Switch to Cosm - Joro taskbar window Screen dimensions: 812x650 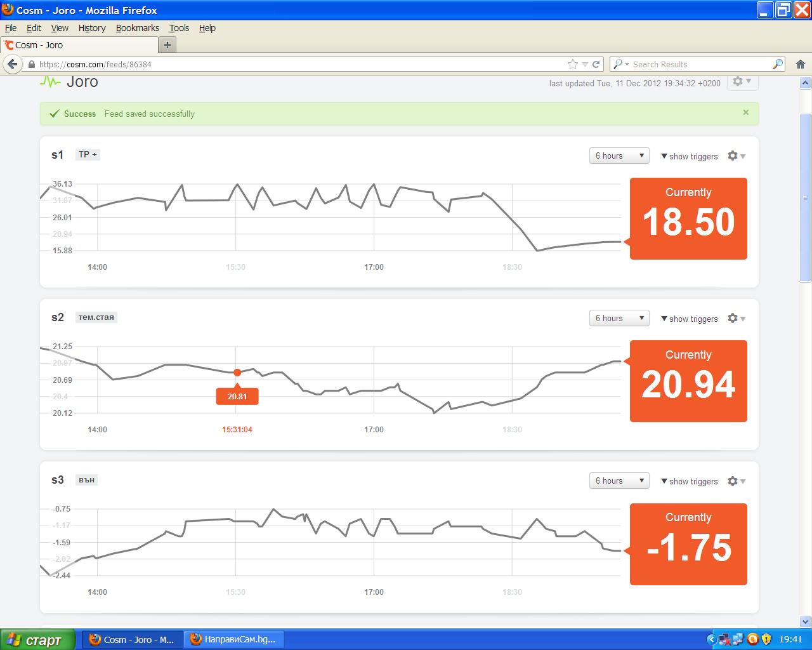(x=133, y=639)
